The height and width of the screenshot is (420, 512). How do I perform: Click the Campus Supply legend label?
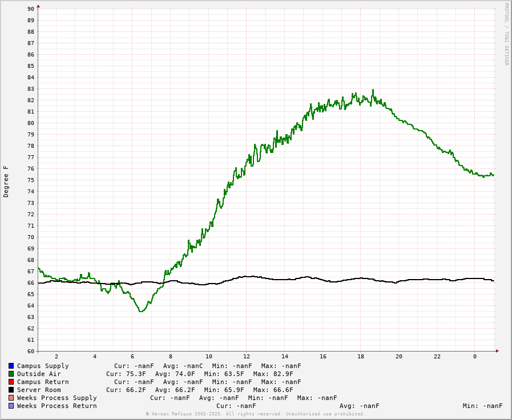[43, 366]
